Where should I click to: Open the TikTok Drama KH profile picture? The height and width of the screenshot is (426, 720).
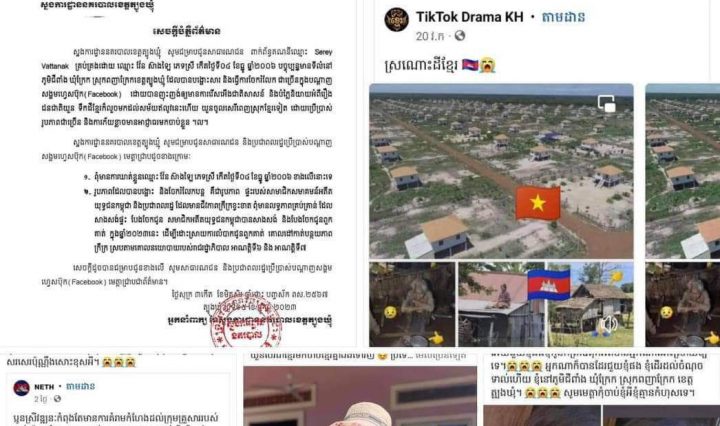pyautogui.click(x=396, y=19)
